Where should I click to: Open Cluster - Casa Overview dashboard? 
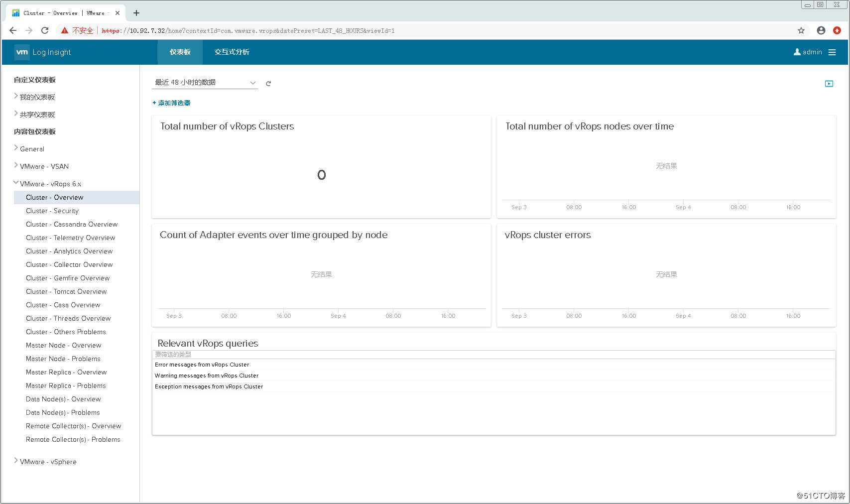tap(63, 305)
